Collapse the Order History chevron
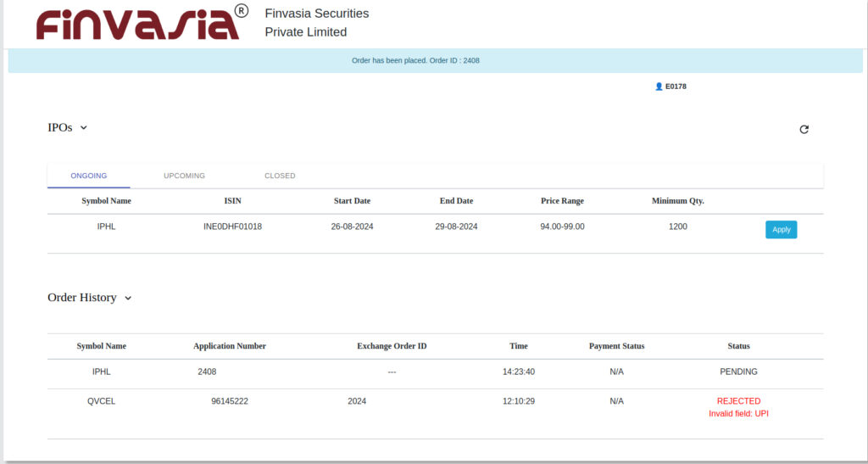Screen dimensions: 868x464 128,298
